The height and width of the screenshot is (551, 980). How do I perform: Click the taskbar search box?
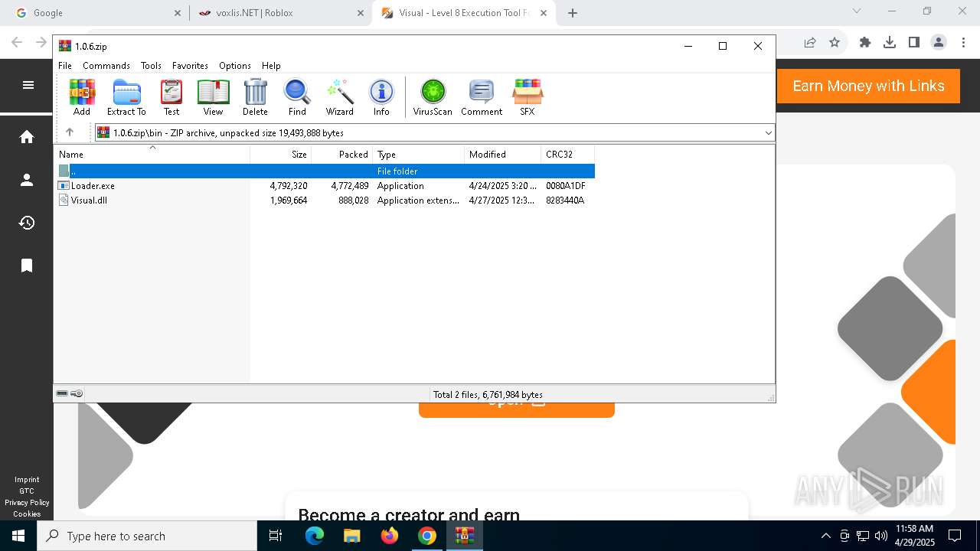tap(147, 536)
